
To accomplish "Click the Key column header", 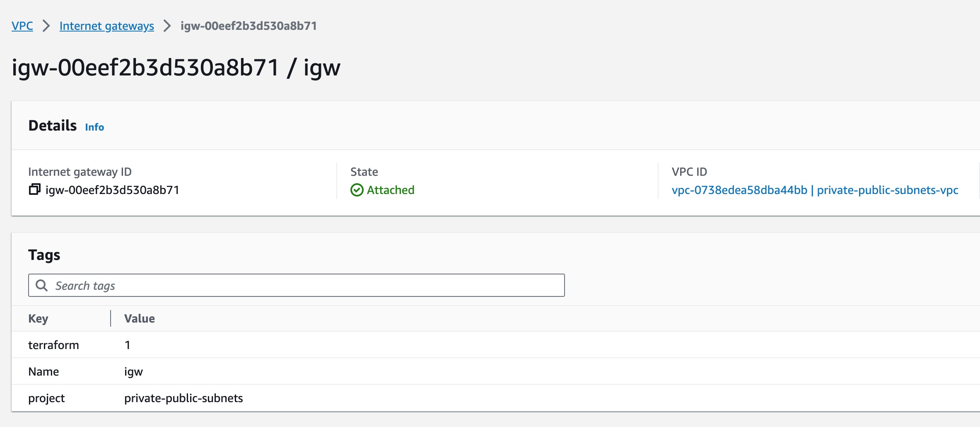I will pyautogui.click(x=38, y=318).
